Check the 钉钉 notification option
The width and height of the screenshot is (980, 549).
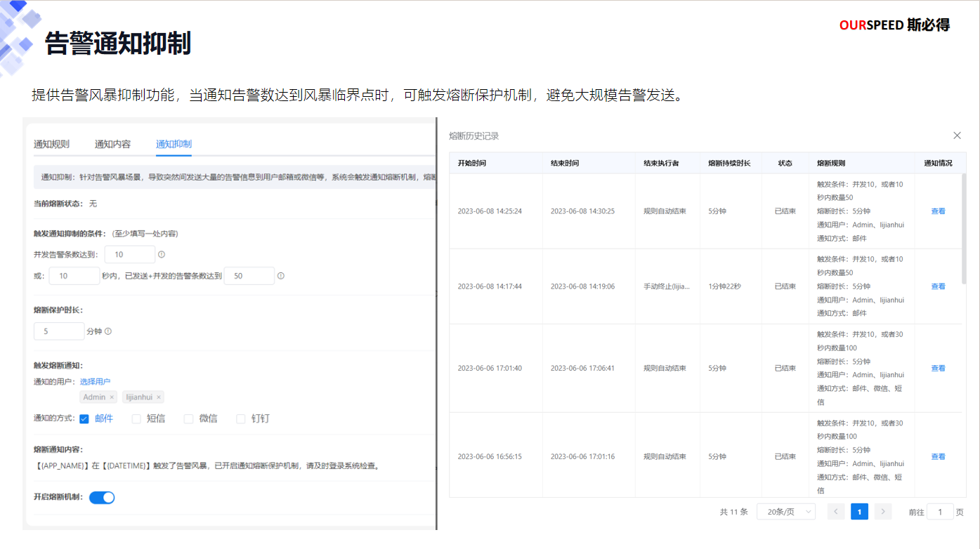pyautogui.click(x=241, y=419)
